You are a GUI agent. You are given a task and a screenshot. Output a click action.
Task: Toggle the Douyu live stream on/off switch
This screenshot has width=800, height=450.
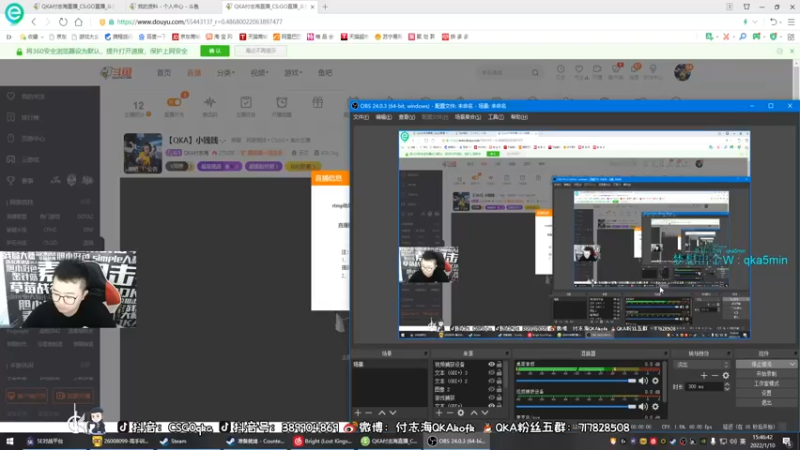174,102
